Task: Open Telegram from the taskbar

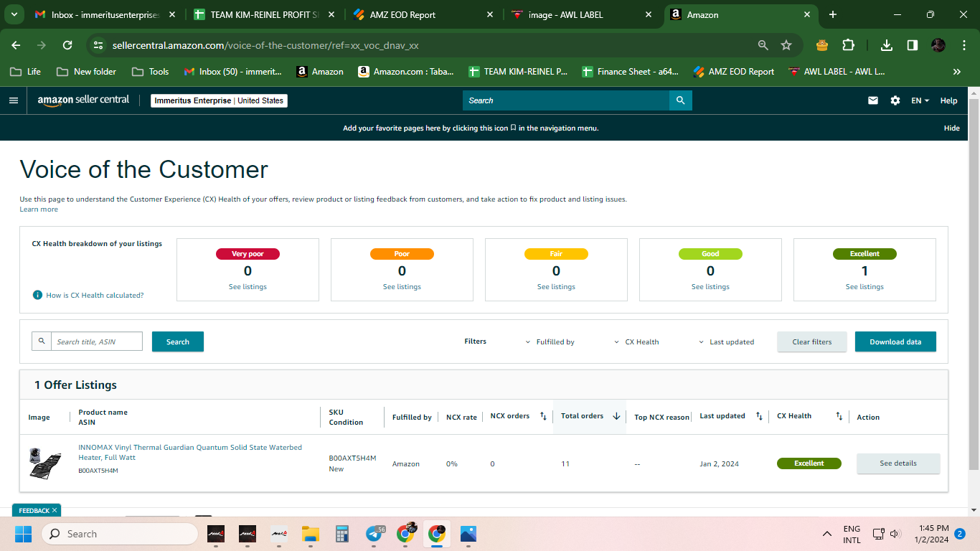Action: [374, 534]
